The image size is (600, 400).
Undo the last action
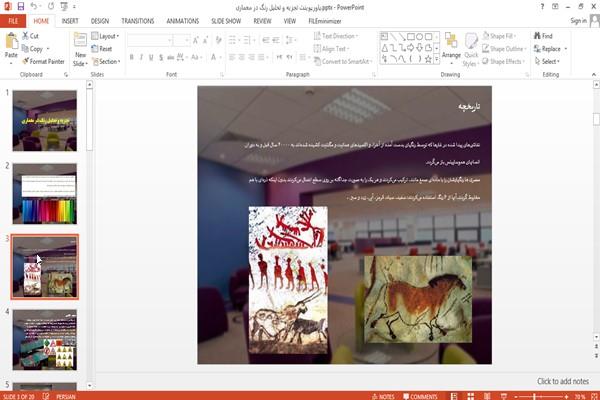click(x=34, y=7)
